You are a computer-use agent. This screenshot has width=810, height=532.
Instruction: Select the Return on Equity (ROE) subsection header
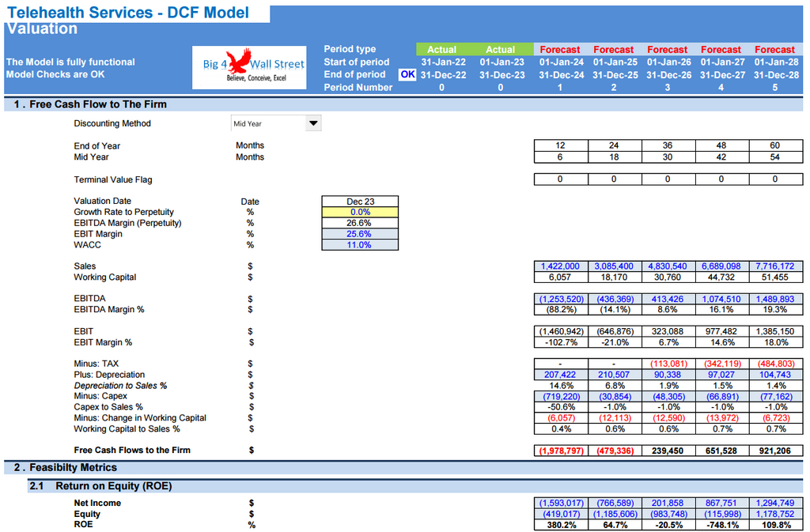(x=113, y=486)
